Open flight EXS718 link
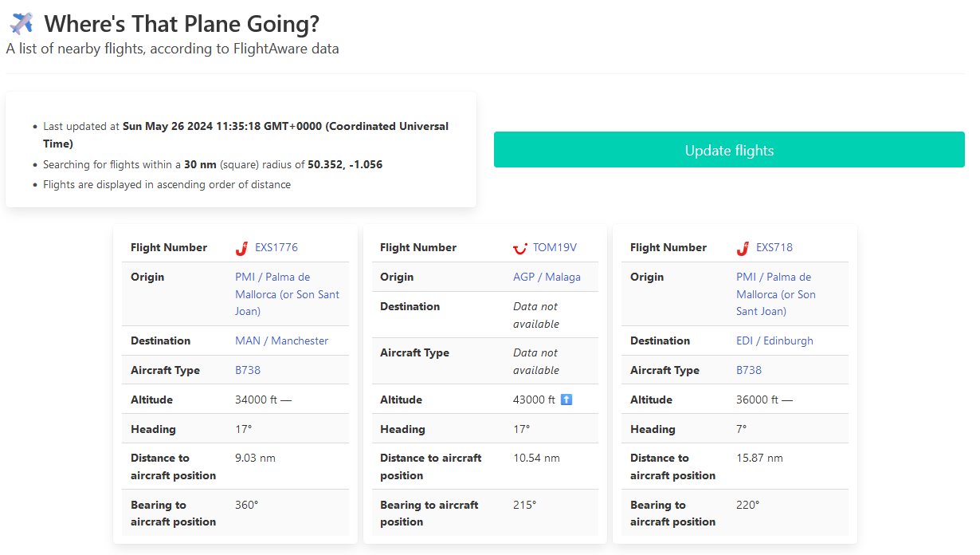980x555 pixels. click(x=774, y=247)
